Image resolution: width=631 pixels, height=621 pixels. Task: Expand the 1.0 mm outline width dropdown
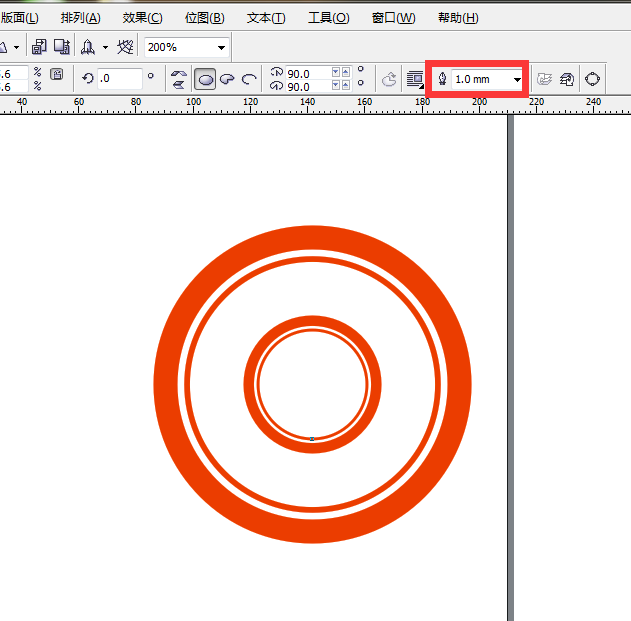tap(517, 79)
